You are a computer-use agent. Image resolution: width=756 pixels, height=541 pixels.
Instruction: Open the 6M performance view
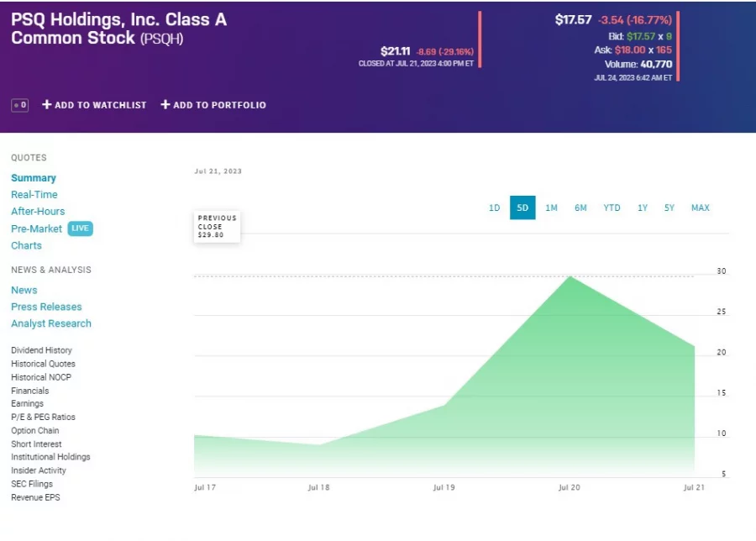click(x=580, y=207)
